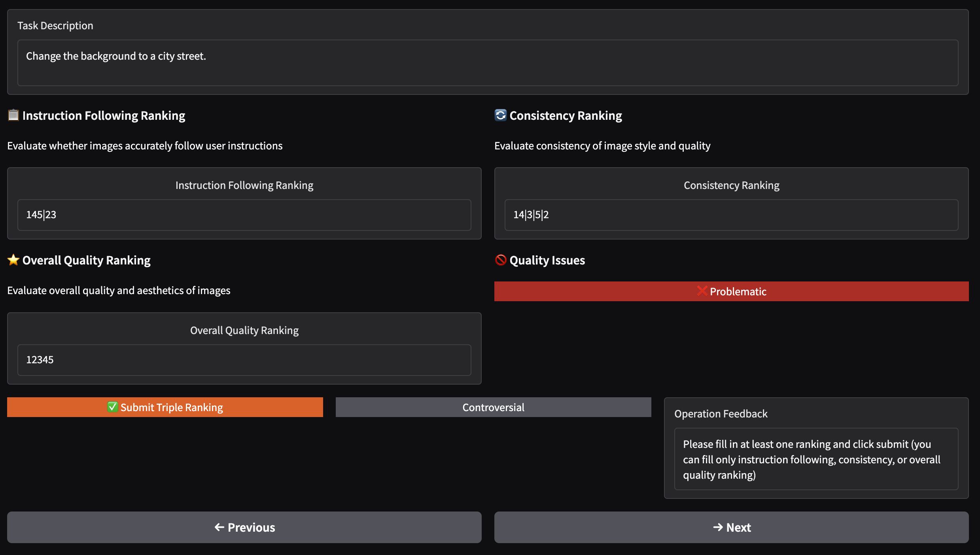Screen dimensions: 980x555
Task: Click the star icon beside Overall Quality Ranking
Action: 13,260
